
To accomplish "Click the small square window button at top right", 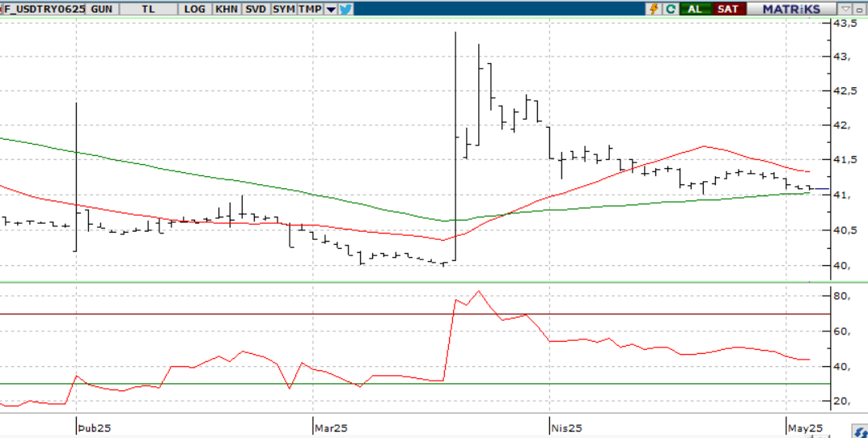I will click(861, 9).
